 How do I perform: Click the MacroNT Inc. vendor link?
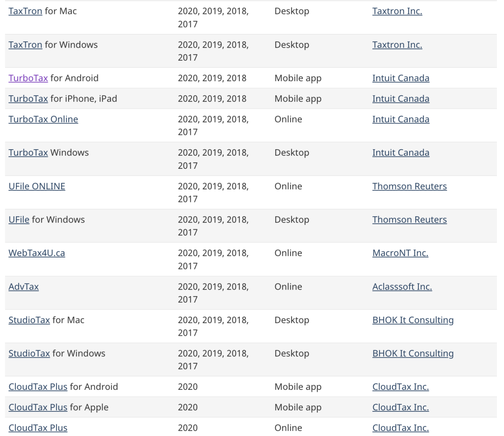400,253
